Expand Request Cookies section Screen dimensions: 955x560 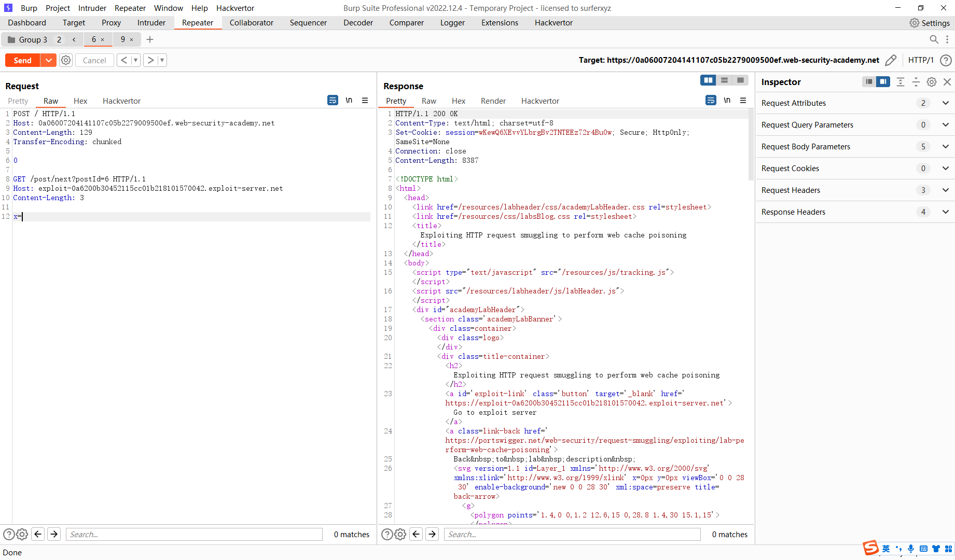[855, 169]
